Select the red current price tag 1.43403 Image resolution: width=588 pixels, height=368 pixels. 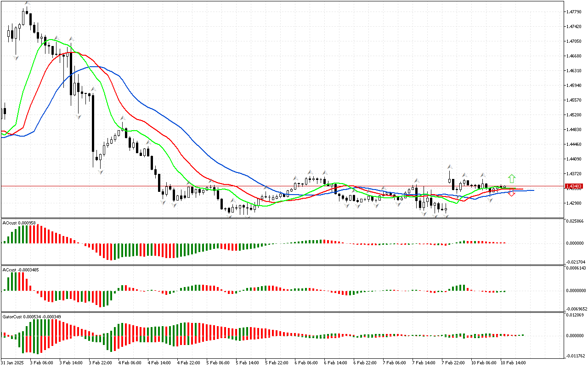575,186
